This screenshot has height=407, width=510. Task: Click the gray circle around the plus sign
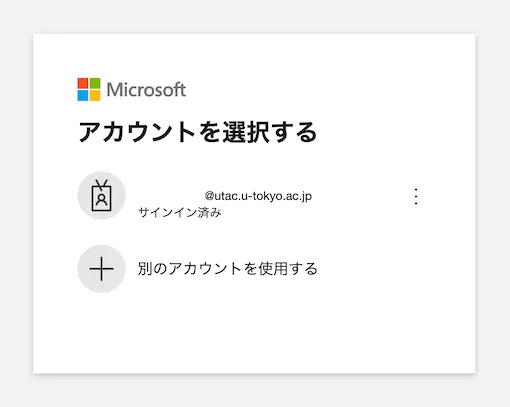[101, 269]
